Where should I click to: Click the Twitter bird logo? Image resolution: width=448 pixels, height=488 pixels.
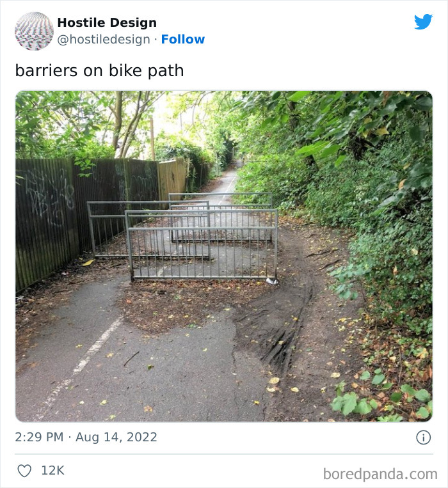[x=423, y=22]
